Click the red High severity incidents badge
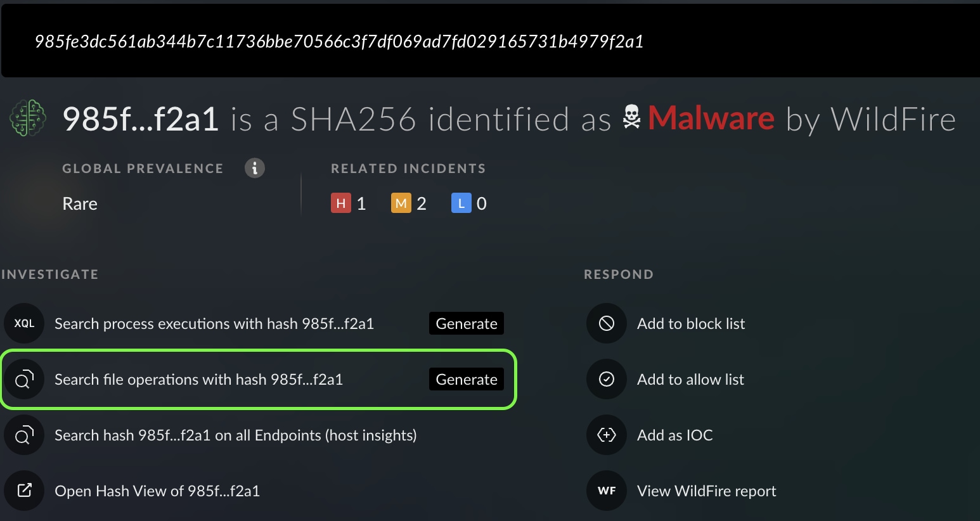The image size is (980, 521). 340,203
